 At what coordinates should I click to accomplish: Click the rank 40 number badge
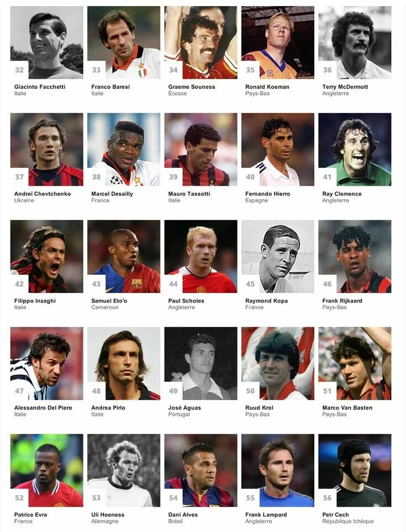pyautogui.click(x=250, y=177)
